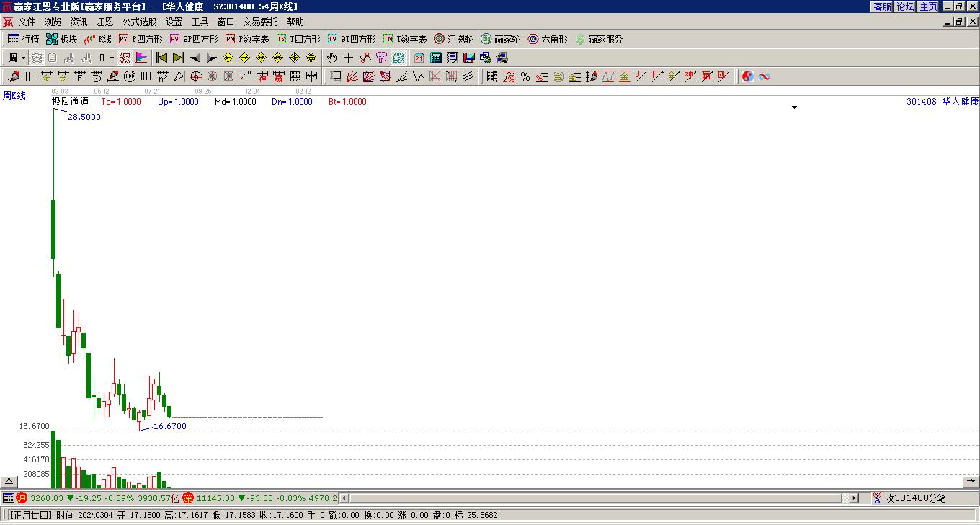The image size is (980, 525).
Task: Select the hand pan tool
Action: [331, 58]
